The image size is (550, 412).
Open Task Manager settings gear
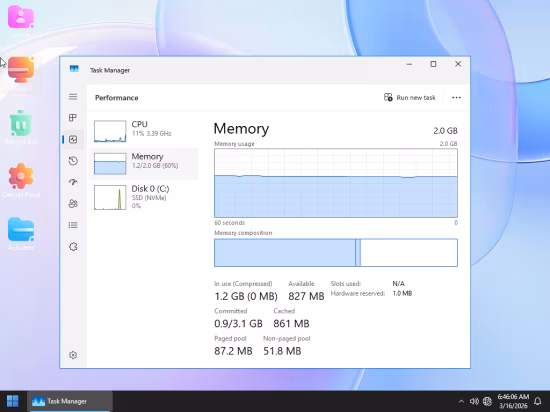pyautogui.click(x=73, y=355)
